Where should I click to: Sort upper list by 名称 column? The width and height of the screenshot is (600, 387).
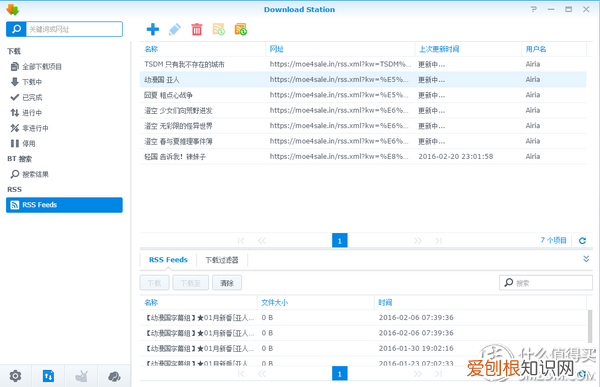coord(203,49)
